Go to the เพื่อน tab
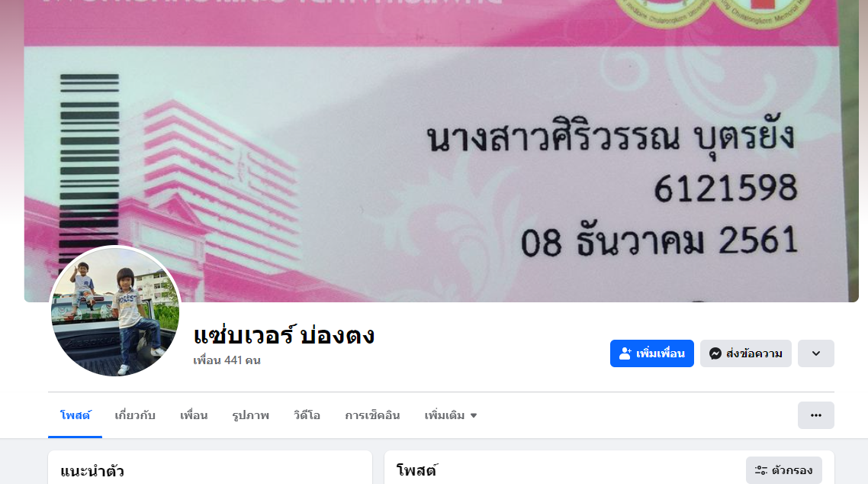 tap(194, 415)
